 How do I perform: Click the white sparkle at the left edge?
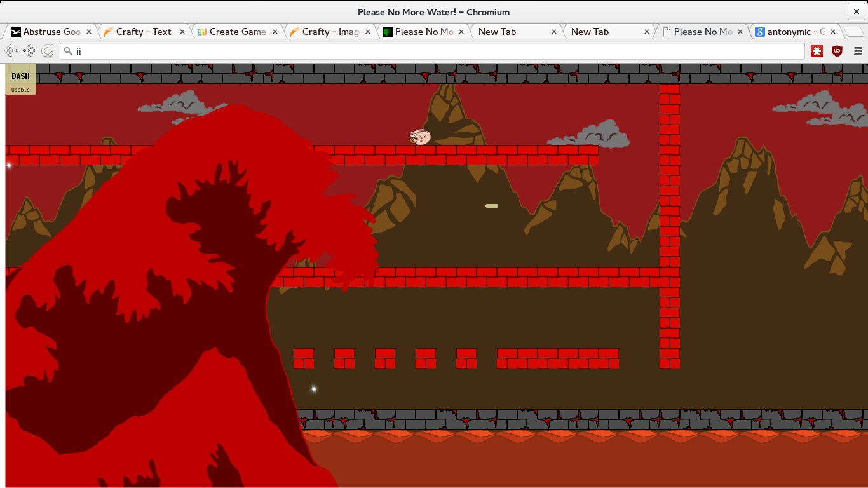(9, 165)
